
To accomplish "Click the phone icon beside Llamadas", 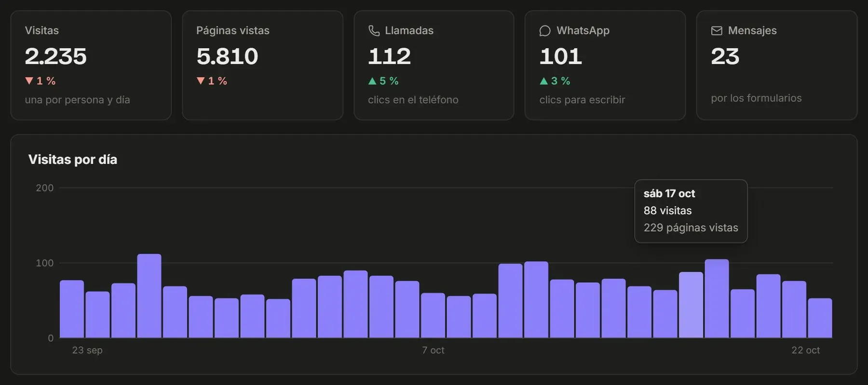I will 374,30.
